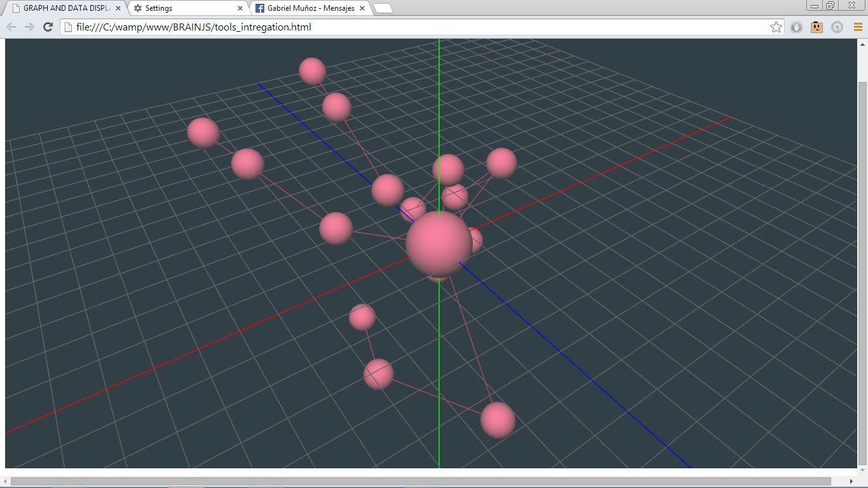Switch to the Settings tab
Screen dimensions: 868x488
coord(188,8)
